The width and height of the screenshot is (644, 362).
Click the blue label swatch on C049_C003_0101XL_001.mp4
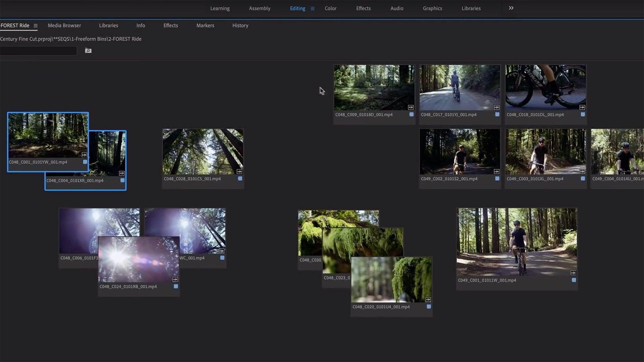[583, 179]
